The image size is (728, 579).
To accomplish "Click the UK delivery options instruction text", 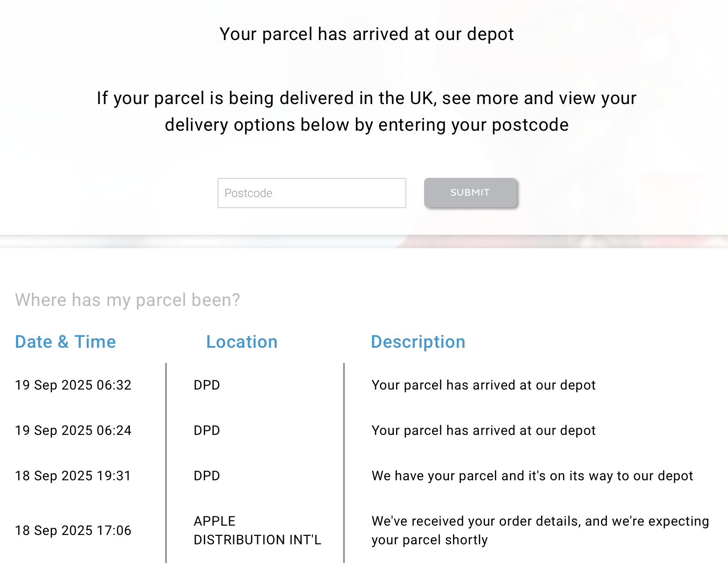I will 366,111.
